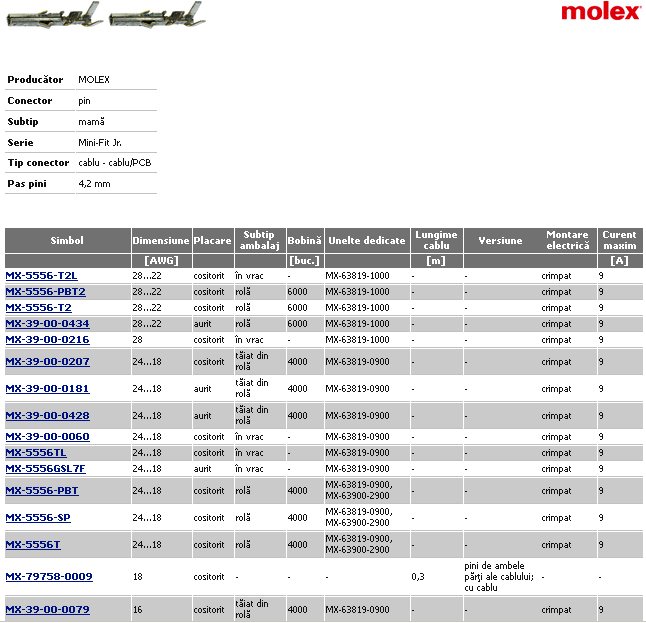Select the Serie value Mini-Fit Jr.
The image size is (646, 623).
point(100,143)
